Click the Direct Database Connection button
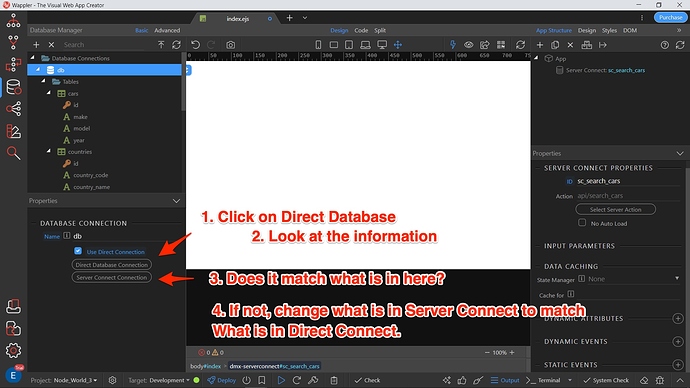Screen dimensions: 690x388 [x=112, y=265]
